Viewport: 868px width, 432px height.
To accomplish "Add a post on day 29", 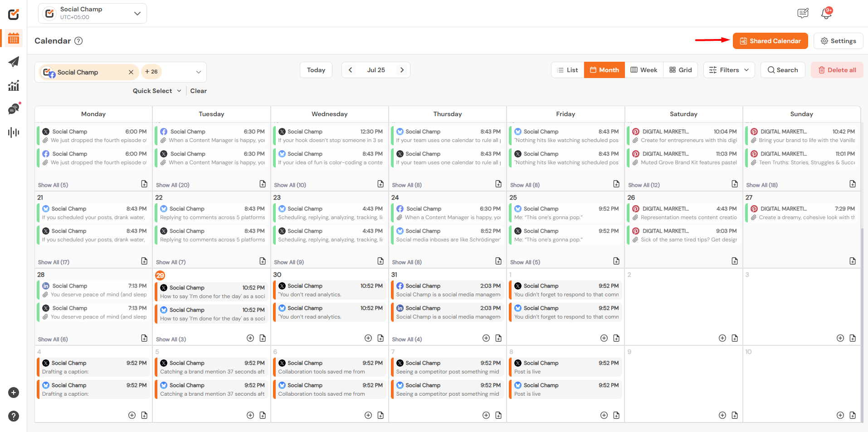I will pyautogui.click(x=250, y=338).
